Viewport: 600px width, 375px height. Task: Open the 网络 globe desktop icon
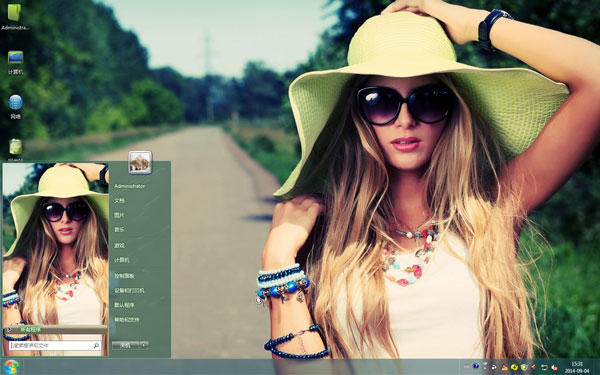tap(15, 107)
